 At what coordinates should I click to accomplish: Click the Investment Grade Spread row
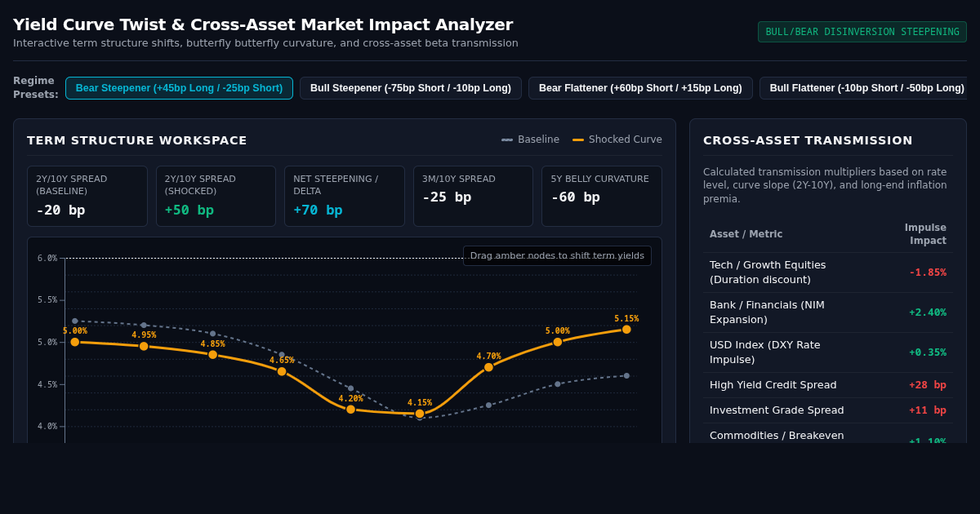point(828,410)
